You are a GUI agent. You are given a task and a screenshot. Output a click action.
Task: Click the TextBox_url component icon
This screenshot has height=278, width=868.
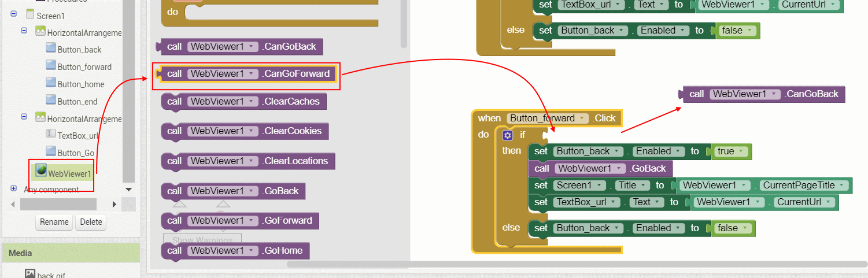pyautogui.click(x=51, y=135)
